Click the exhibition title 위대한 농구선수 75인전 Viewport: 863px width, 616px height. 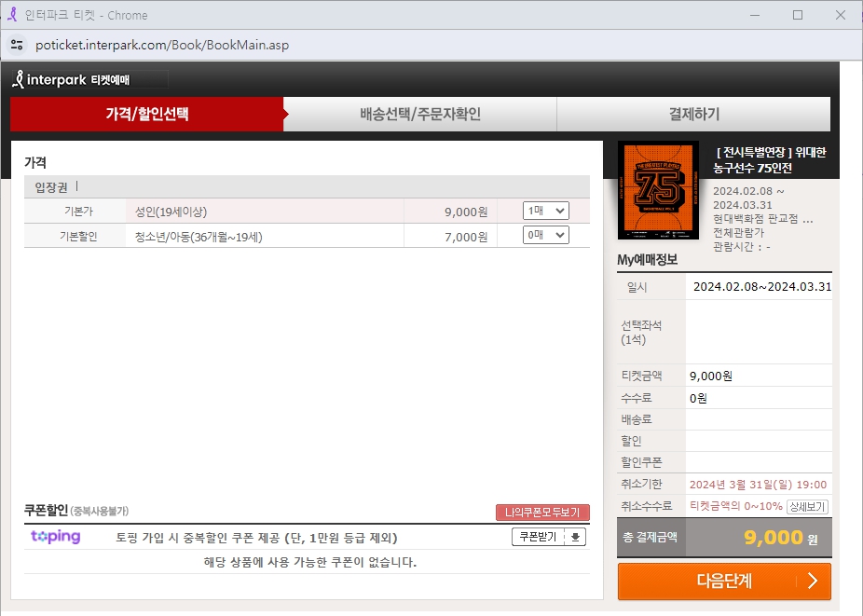770,159
